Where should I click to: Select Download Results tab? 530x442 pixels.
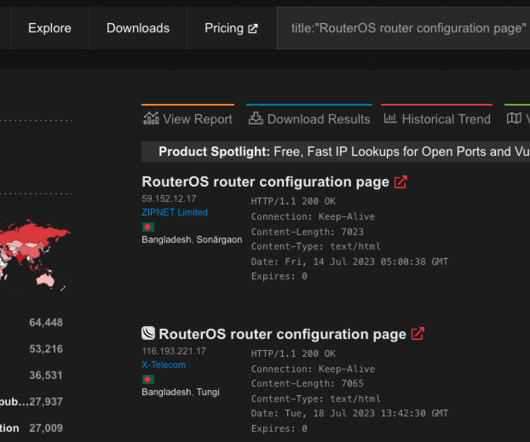coord(309,119)
